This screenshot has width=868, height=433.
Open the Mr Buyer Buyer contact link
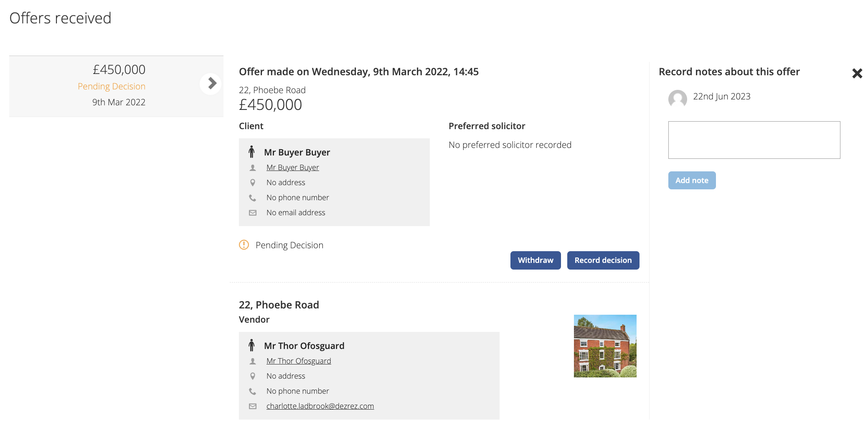[293, 168]
